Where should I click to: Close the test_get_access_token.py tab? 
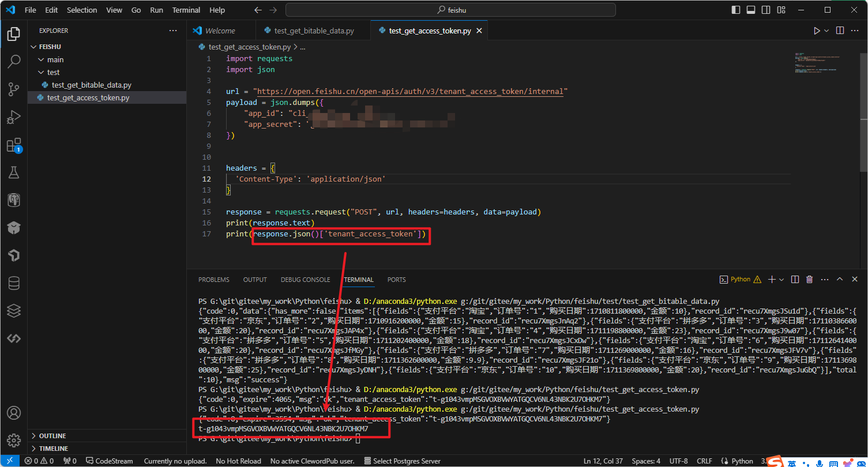(x=479, y=31)
